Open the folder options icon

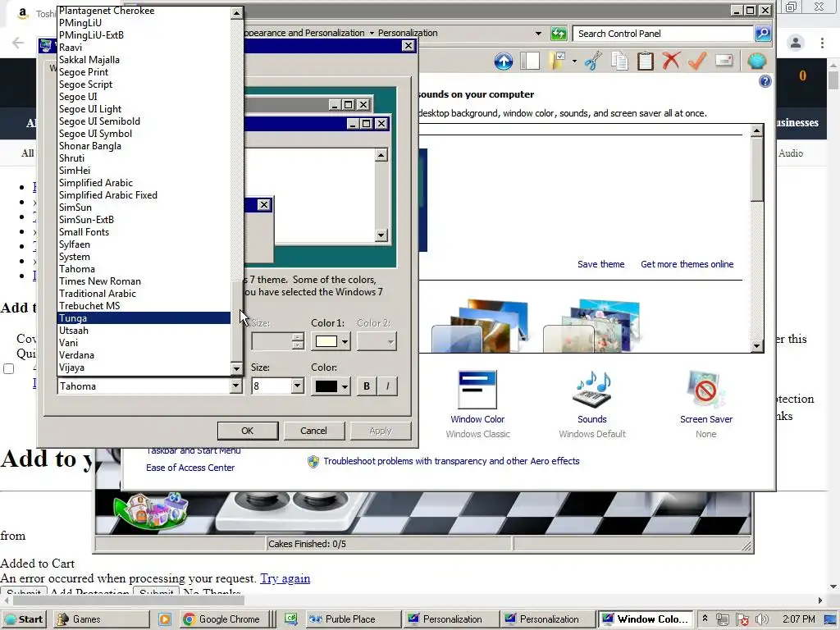pos(557,61)
